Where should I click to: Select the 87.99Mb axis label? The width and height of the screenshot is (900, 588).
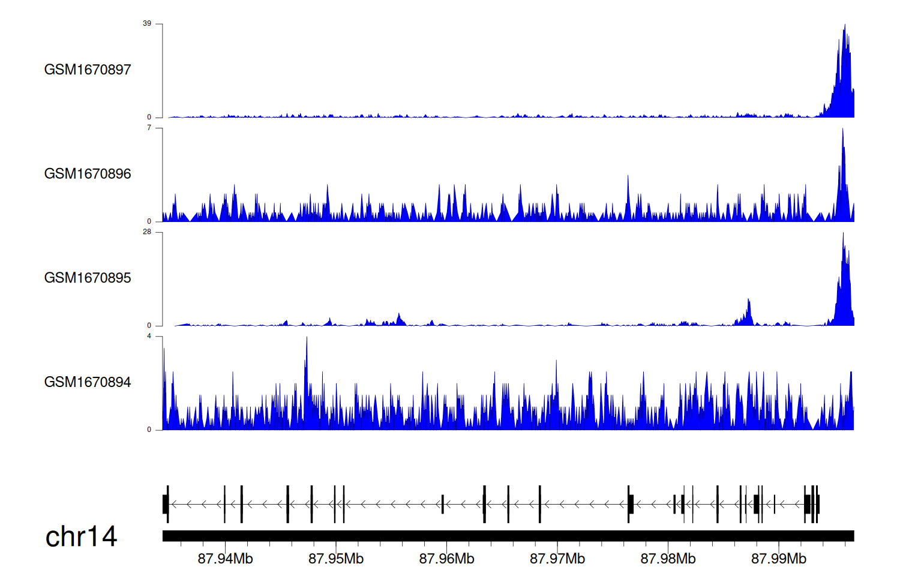pos(778,559)
